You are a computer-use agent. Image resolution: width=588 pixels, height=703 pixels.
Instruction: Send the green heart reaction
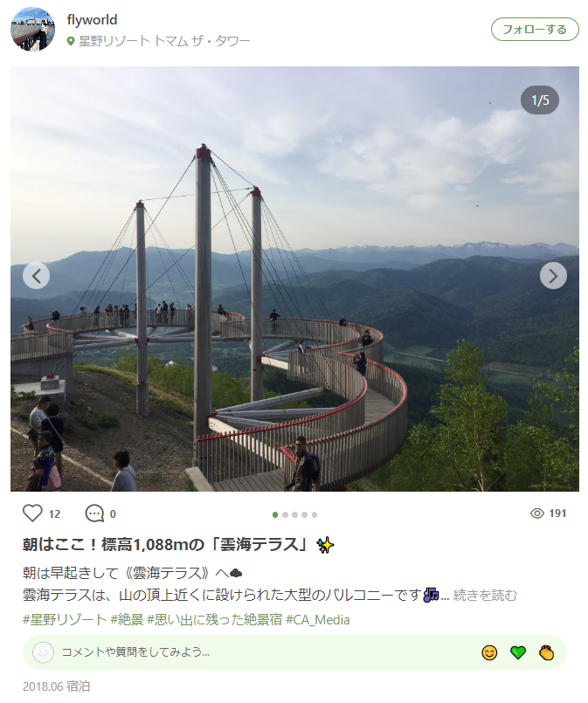coord(518,653)
